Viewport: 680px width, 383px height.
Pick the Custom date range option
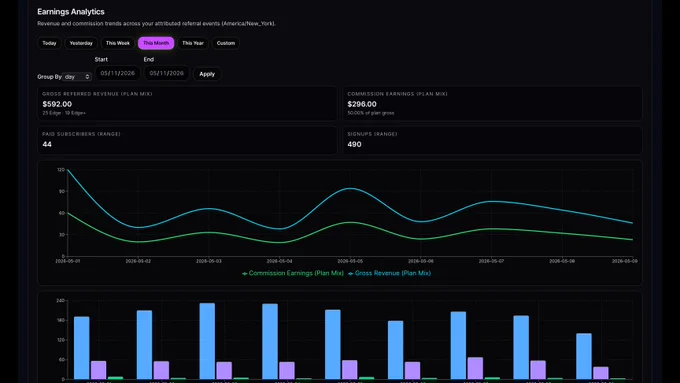pos(226,43)
